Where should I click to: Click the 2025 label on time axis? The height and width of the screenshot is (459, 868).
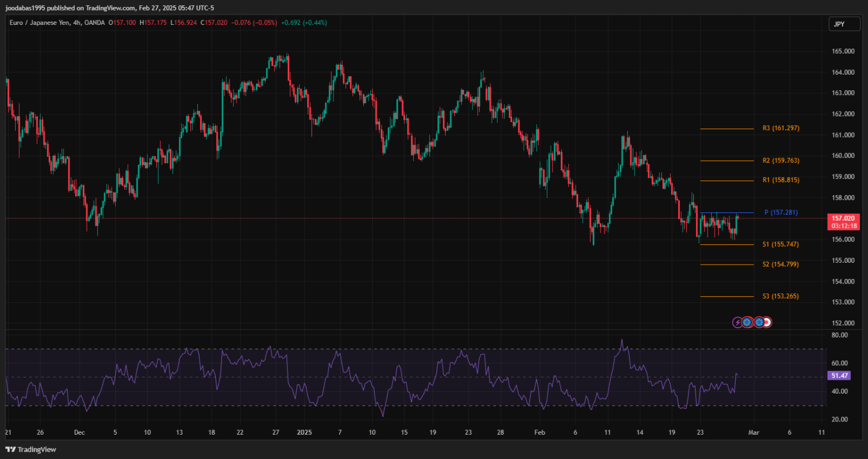pos(304,432)
